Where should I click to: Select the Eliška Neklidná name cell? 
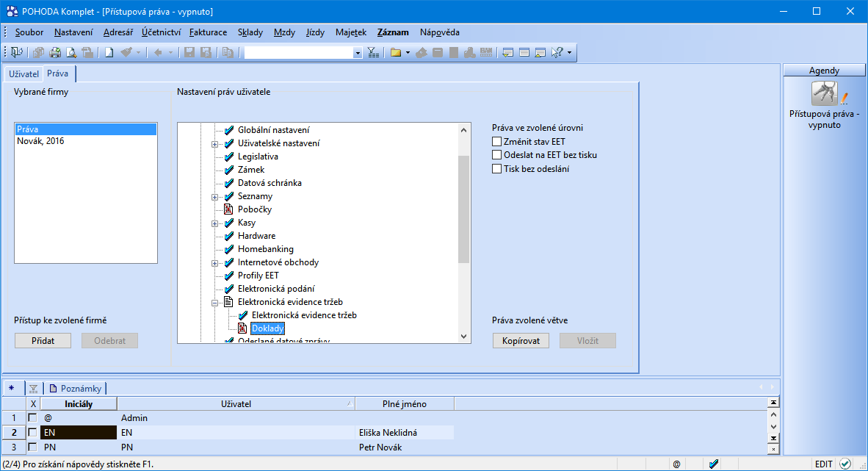(404, 432)
